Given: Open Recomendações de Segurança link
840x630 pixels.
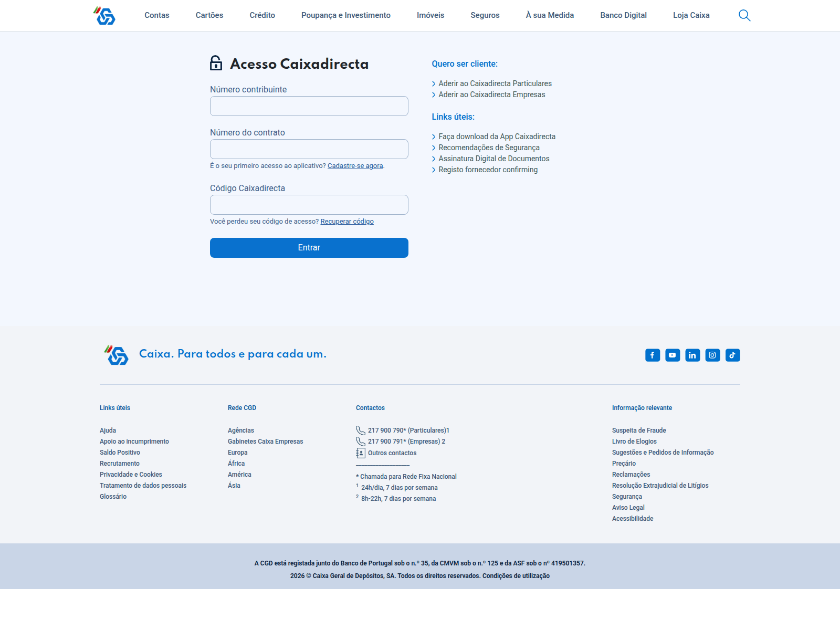Looking at the screenshot, I should click(489, 148).
